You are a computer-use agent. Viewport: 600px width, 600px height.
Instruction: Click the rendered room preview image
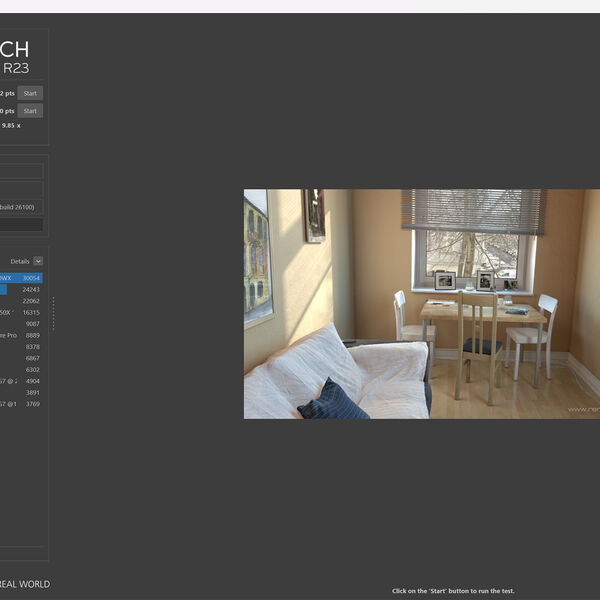[x=422, y=304]
